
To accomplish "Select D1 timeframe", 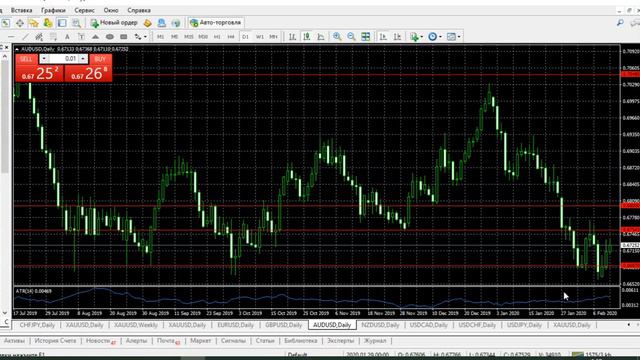I will pyautogui.click(x=245, y=37).
